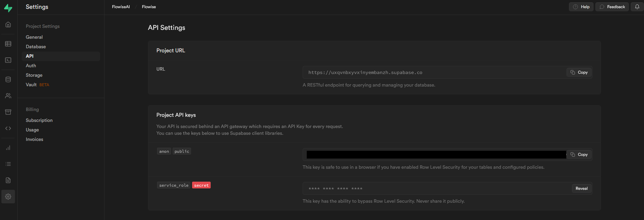This screenshot has width=644, height=220.
Task: Copy the Project URL
Action: (x=579, y=72)
